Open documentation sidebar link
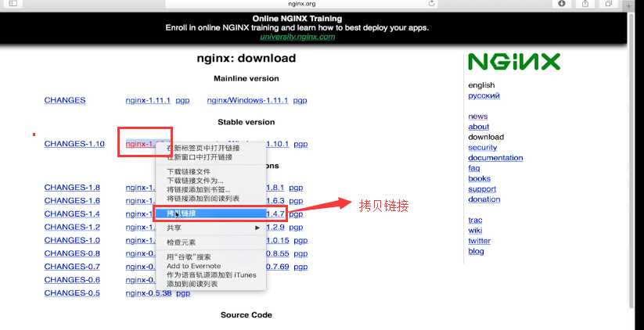The height and width of the screenshot is (330, 644). click(x=495, y=158)
